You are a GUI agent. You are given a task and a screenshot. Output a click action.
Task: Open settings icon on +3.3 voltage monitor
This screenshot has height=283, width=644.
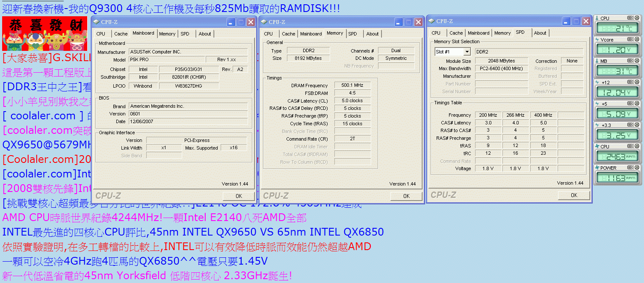click(x=630, y=125)
